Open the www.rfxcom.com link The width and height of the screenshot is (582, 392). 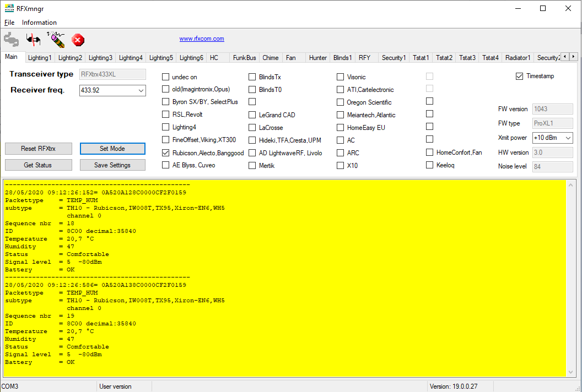point(202,39)
